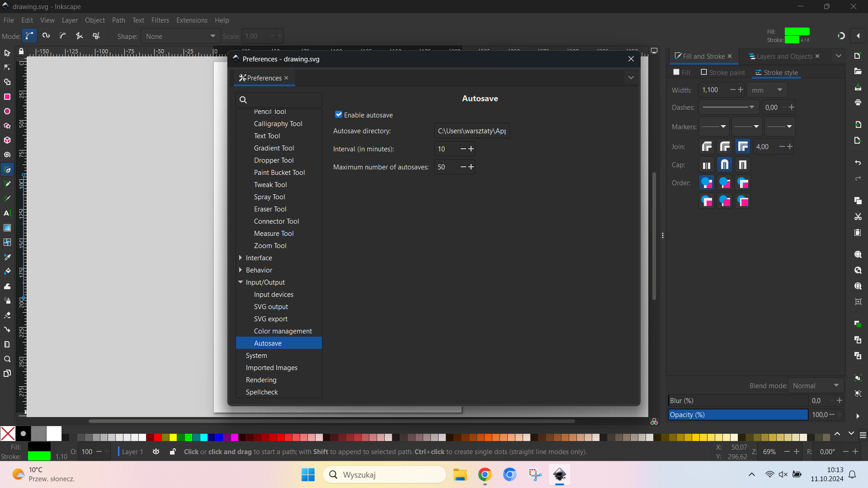The width and height of the screenshot is (868, 488).
Task: Switch to Stroke paint tab
Action: pos(723,72)
